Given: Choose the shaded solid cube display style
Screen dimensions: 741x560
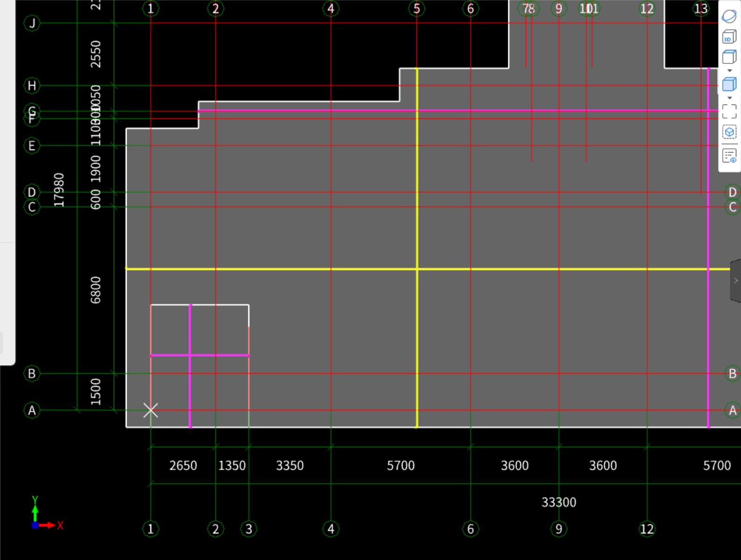Looking at the screenshot, I should click(729, 84).
